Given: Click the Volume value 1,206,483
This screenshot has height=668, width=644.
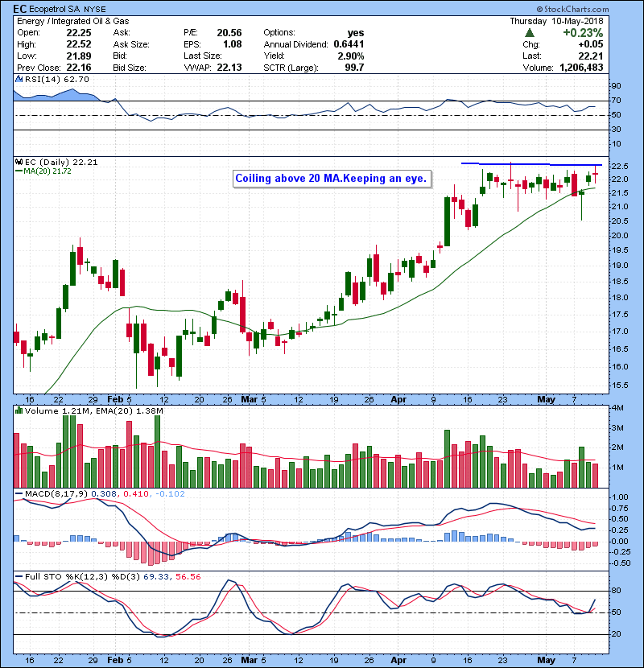Looking at the screenshot, I should 581,68.
